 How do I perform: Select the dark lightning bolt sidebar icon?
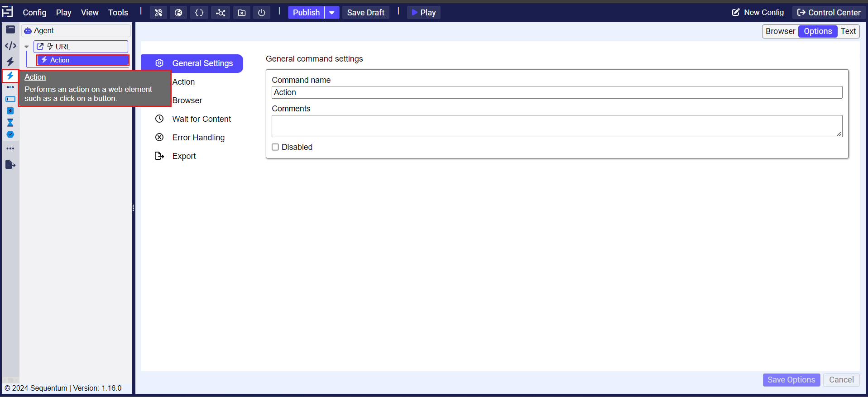[10, 61]
